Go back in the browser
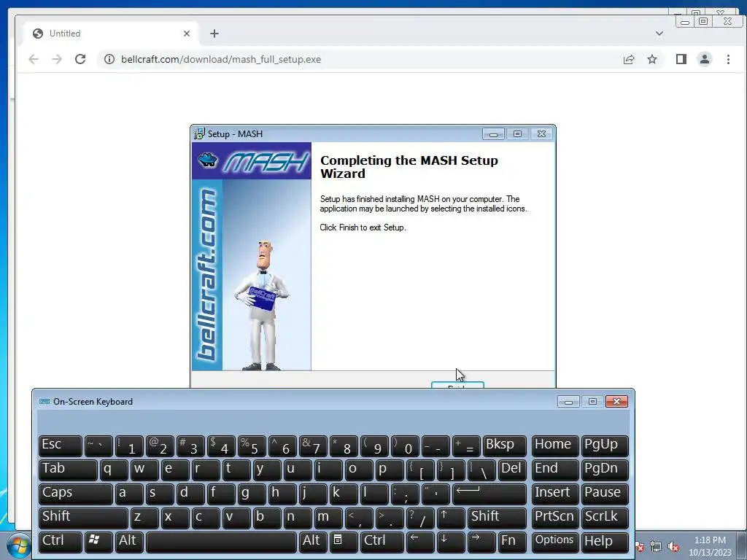This screenshot has height=560, width=747. [34, 59]
